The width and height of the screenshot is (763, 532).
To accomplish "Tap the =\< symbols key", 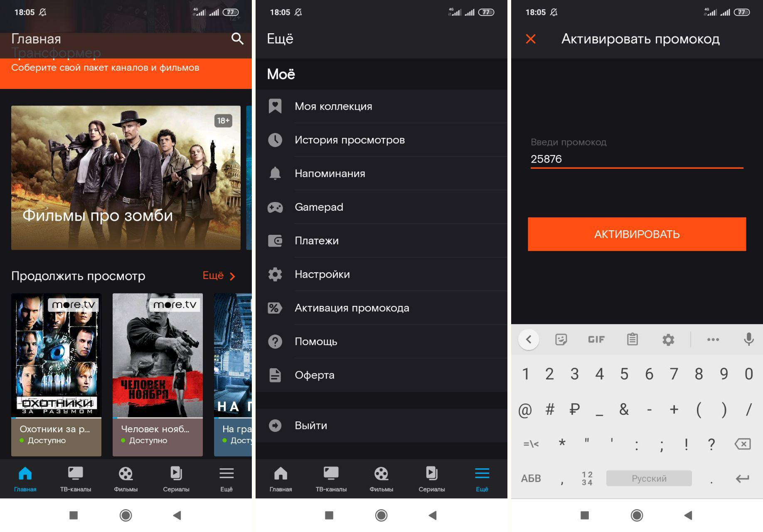I will (x=531, y=444).
